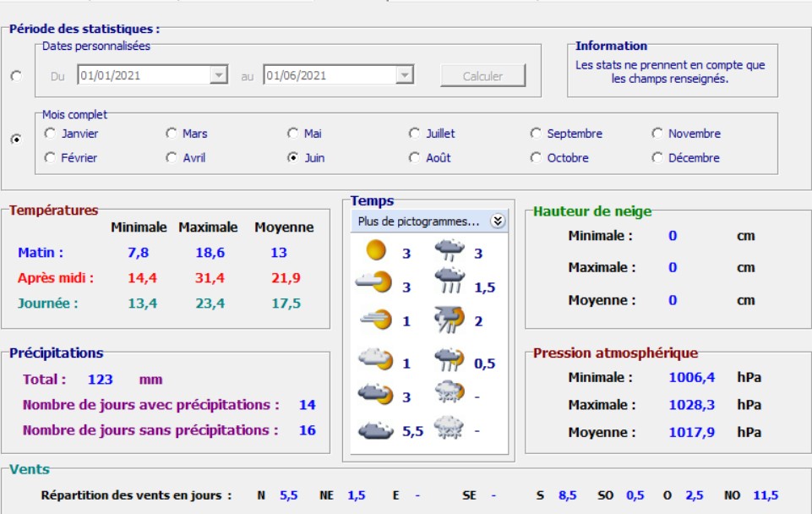Open the start date dropdown arrow

[x=219, y=75]
